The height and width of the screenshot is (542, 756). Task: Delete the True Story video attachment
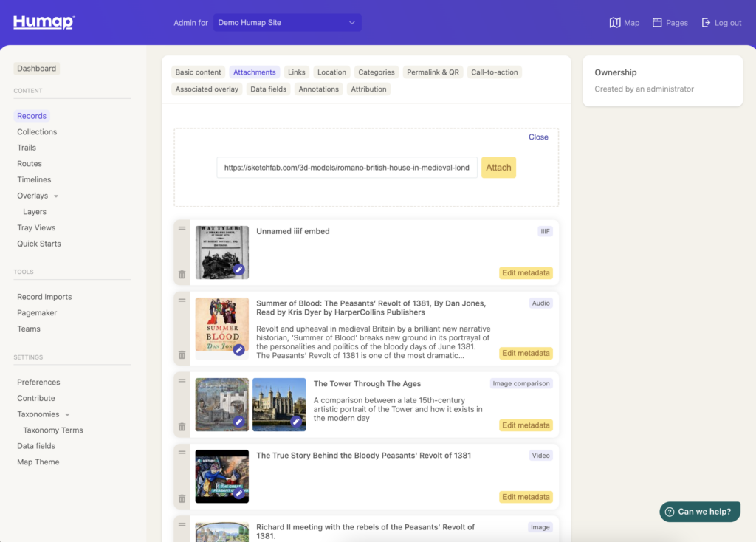[x=182, y=498]
